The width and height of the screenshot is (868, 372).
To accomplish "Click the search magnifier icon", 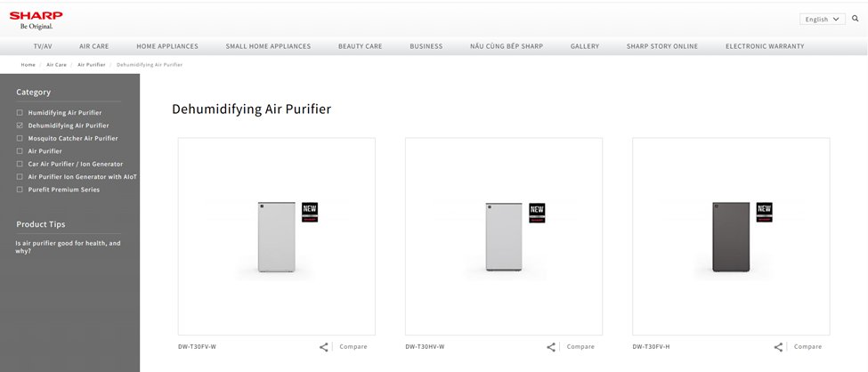I will [x=856, y=19].
